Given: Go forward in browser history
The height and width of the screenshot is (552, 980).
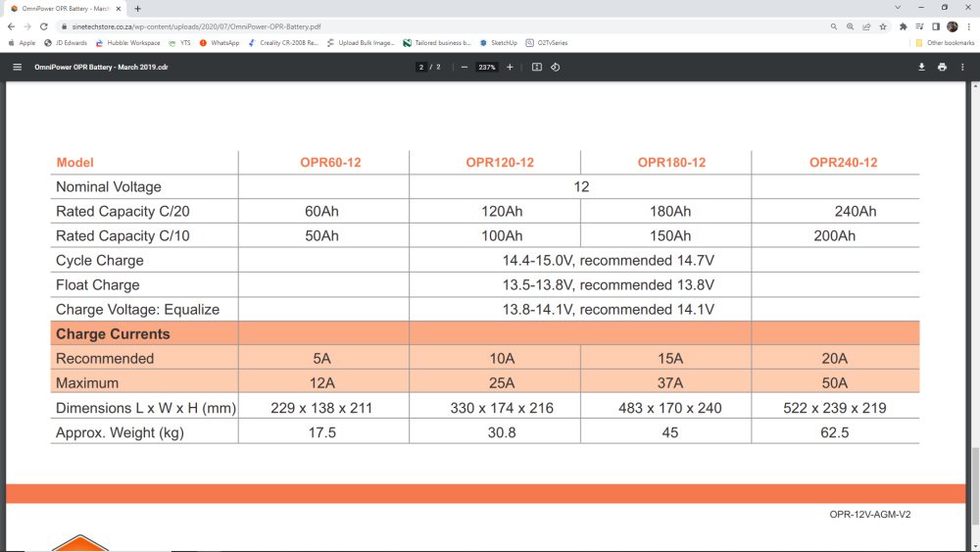Looking at the screenshot, I should tap(27, 26).
